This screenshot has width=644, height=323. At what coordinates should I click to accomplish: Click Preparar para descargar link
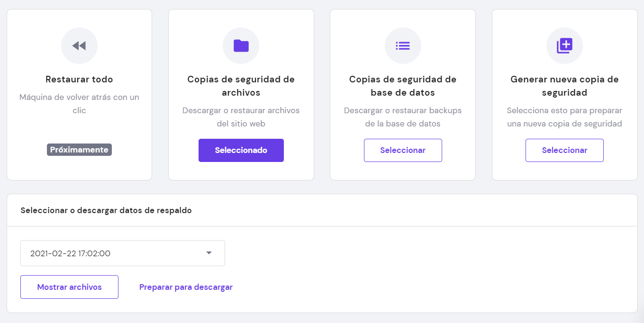click(186, 287)
